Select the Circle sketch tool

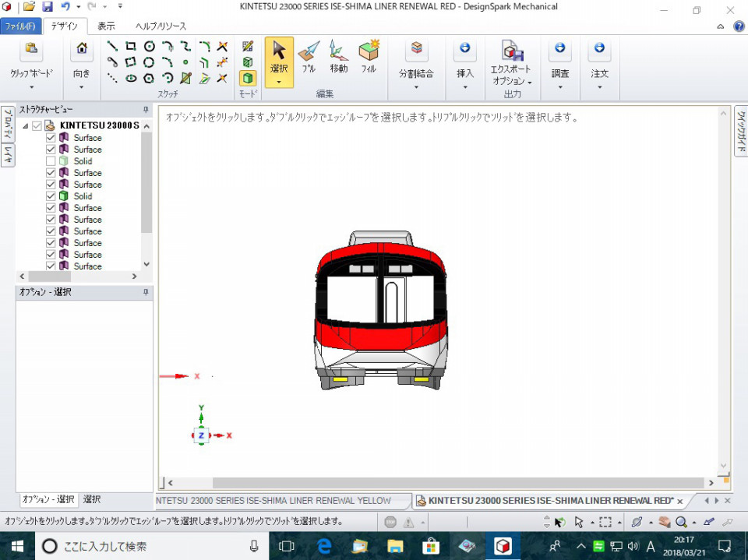(x=150, y=46)
